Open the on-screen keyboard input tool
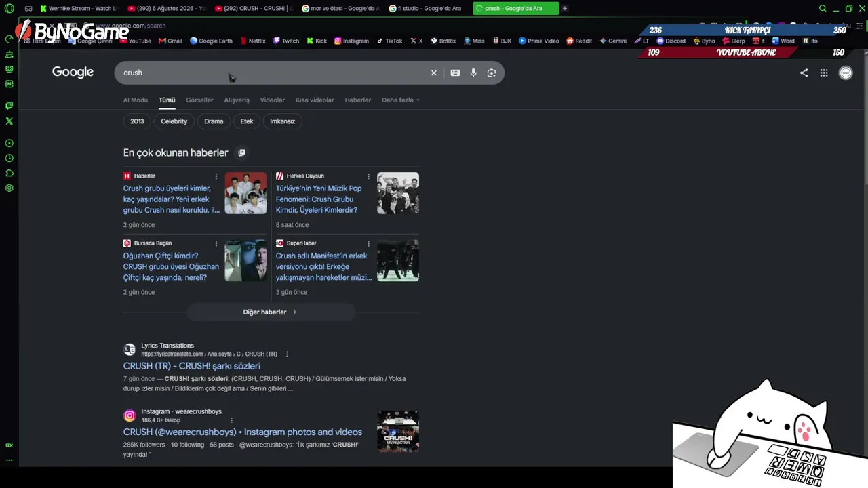Screen dimensions: 868x488 click(455, 73)
